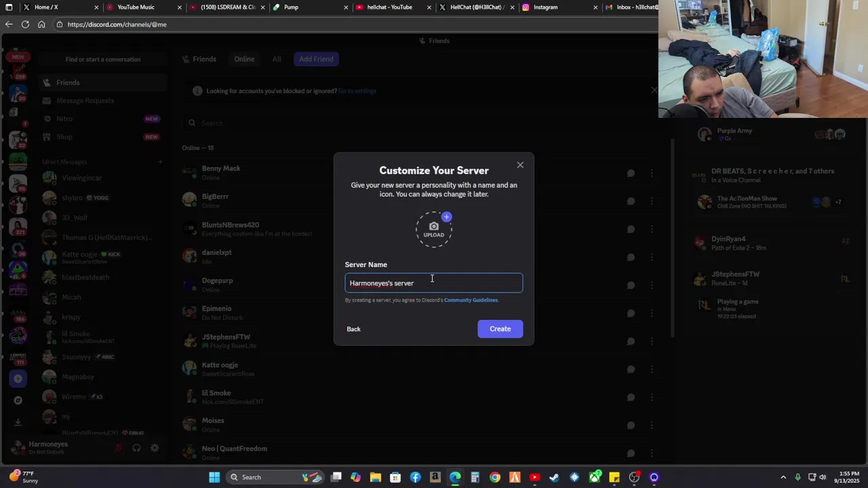Open DM with ViewingIncar
This screenshot has height=488, width=868.
pos(102,178)
